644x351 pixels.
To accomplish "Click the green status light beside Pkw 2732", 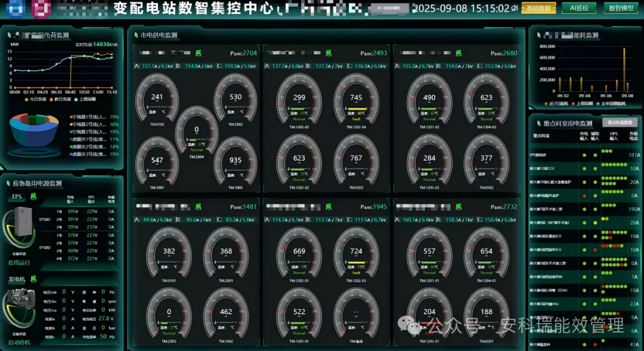I will tap(458, 207).
